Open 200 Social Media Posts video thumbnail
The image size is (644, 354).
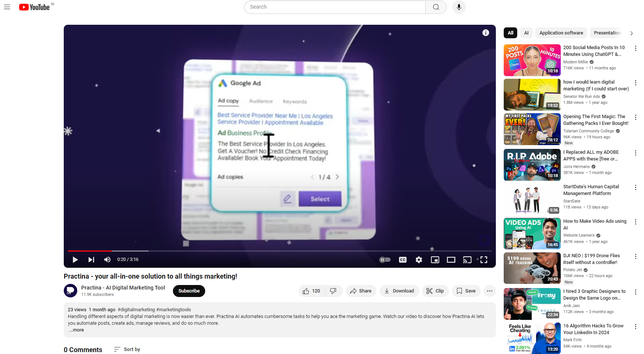click(532, 60)
